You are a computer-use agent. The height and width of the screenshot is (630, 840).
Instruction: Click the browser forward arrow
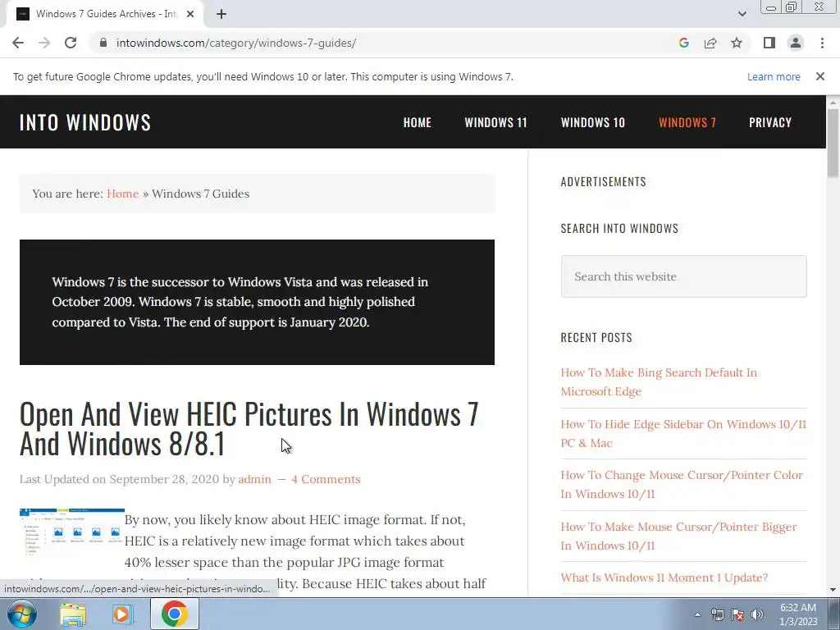[x=44, y=43]
